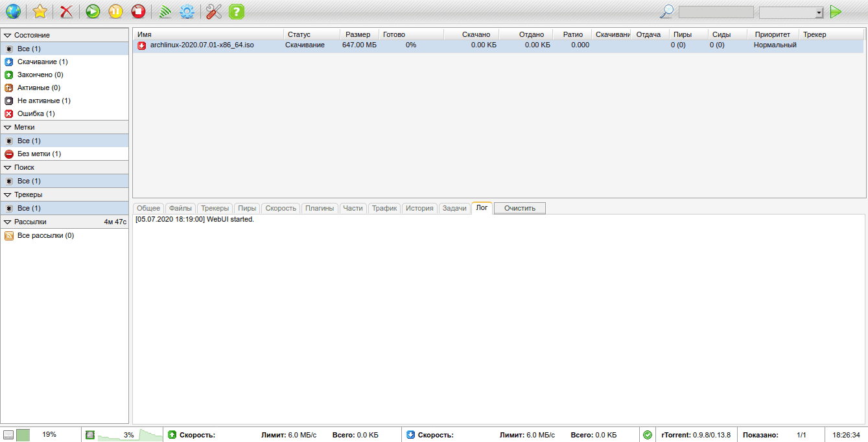Select the archlinux-2020.07.01-x86_64.iso torrent row
Viewport: 868px width, 442px height.
[499, 45]
